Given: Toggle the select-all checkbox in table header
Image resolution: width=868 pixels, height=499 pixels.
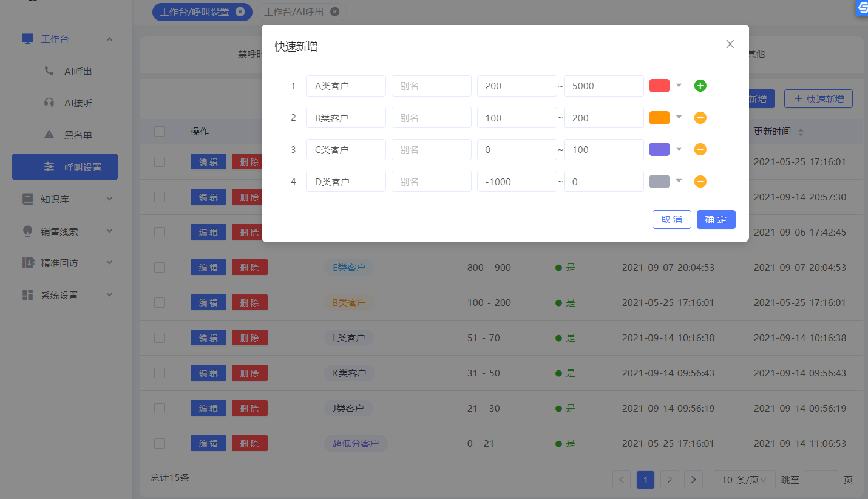Looking at the screenshot, I should pos(160,132).
